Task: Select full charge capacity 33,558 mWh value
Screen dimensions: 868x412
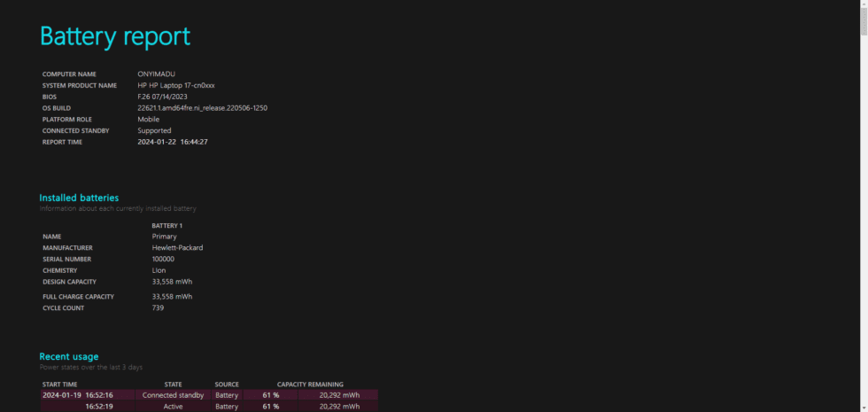Action: pos(172,297)
